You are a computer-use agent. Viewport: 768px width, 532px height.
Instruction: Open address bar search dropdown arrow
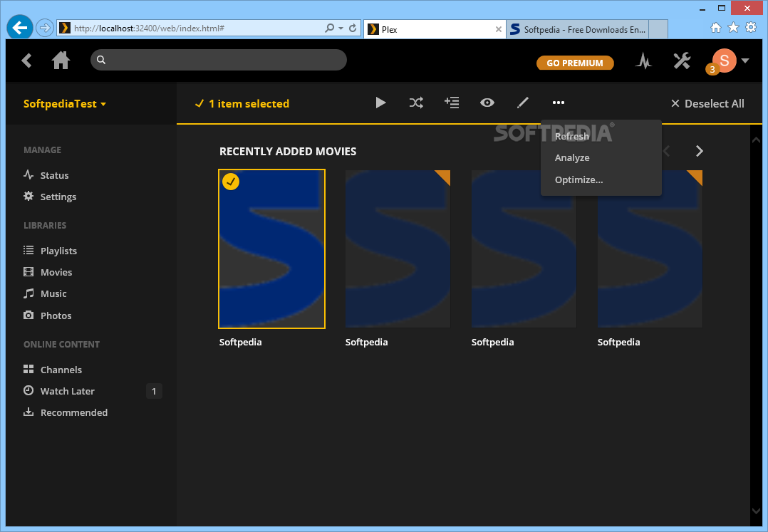[341, 28]
